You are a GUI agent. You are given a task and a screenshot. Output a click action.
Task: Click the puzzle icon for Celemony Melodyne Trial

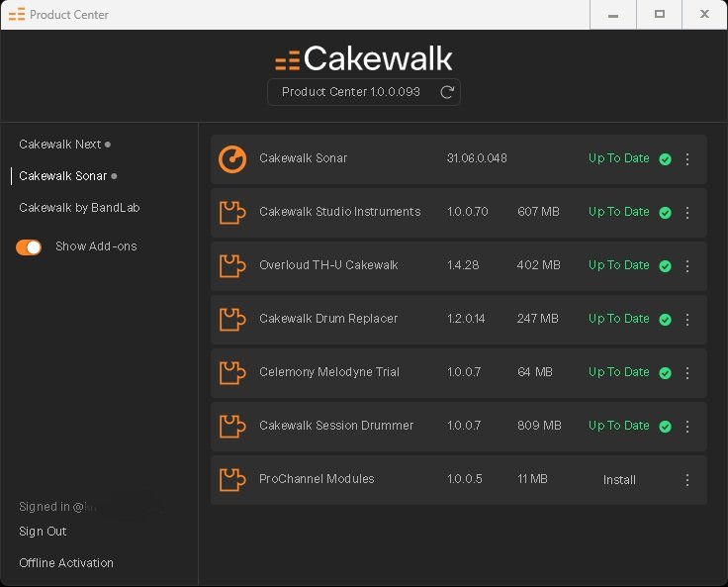tap(232, 373)
